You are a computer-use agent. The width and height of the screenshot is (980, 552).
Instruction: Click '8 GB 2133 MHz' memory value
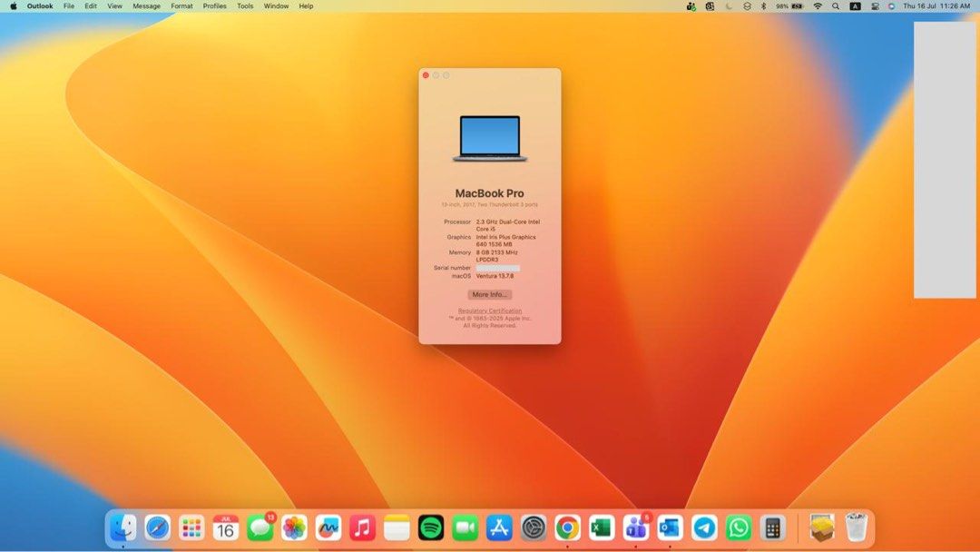(x=497, y=252)
